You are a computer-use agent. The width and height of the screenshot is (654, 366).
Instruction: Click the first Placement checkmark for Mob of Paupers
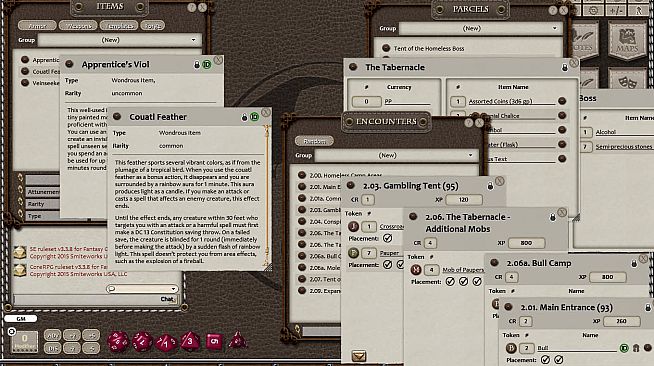click(x=450, y=282)
